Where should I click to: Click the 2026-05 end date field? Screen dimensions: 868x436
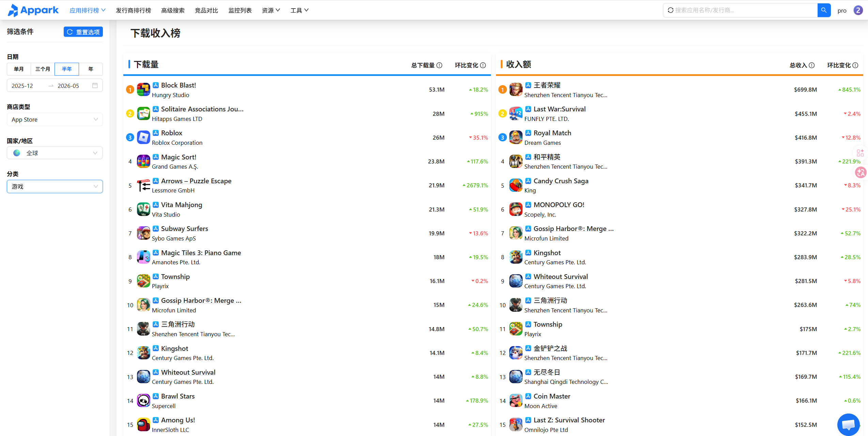click(x=68, y=85)
